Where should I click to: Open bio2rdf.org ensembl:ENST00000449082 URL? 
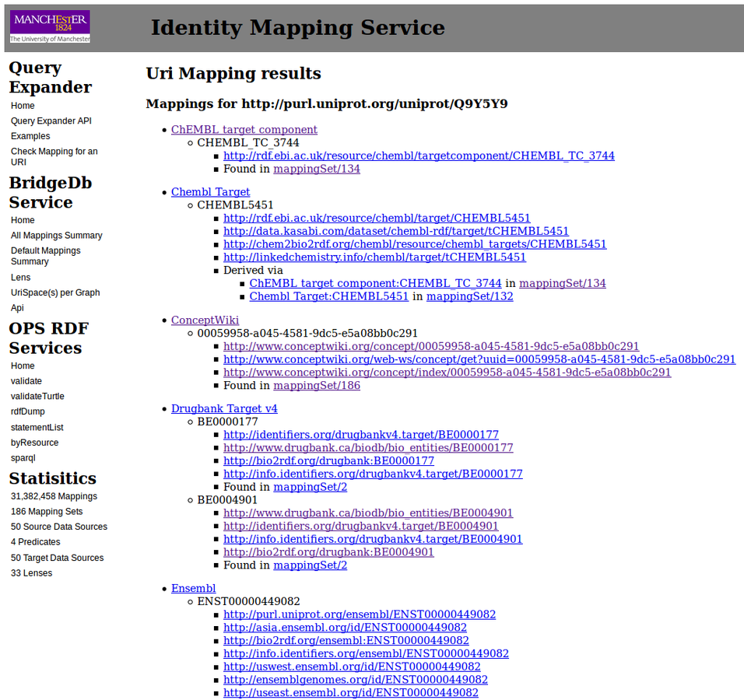click(x=346, y=640)
